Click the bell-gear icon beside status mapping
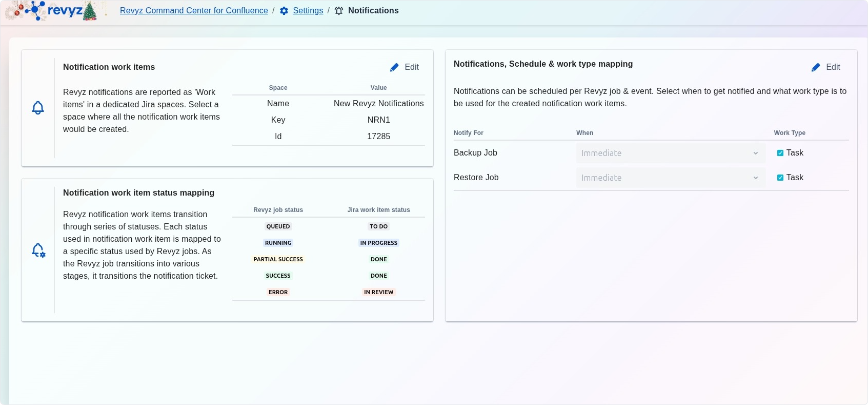Image resolution: width=868 pixels, height=405 pixels. [x=38, y=250]
